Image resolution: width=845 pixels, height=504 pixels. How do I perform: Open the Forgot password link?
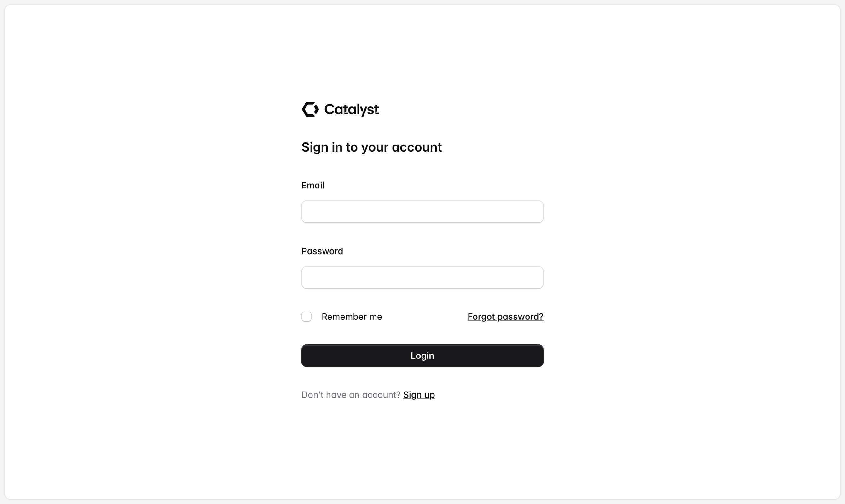(x=505, y=316)
